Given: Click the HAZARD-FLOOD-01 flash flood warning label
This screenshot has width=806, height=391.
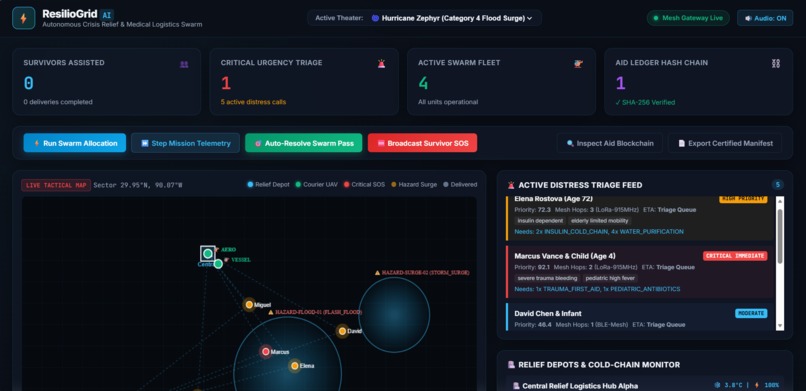Looking at the screenshot, I should click(315, 312).
